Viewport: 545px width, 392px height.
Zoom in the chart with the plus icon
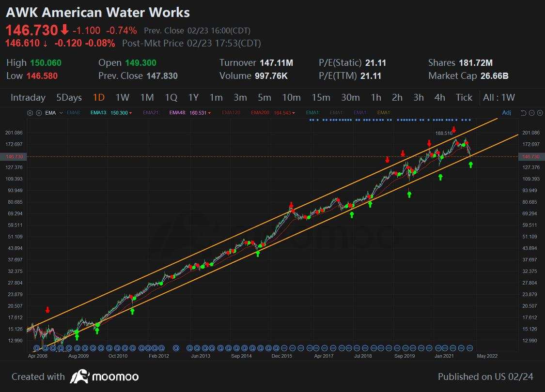(540, 113)
